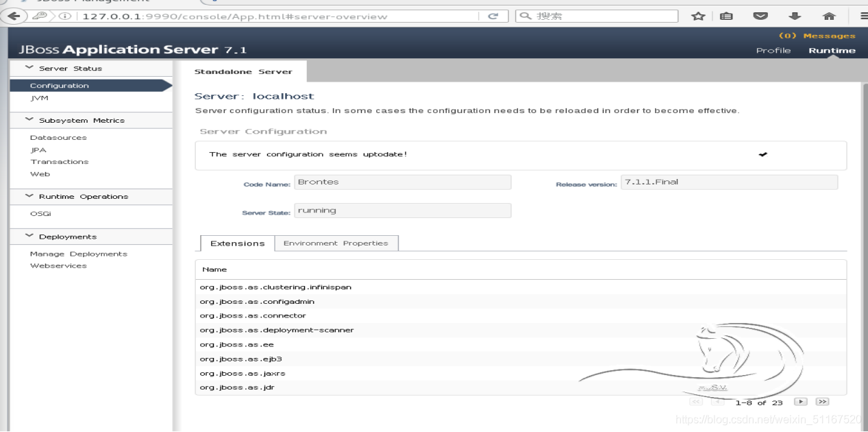Open Datasources metrics

coord(58,138)
